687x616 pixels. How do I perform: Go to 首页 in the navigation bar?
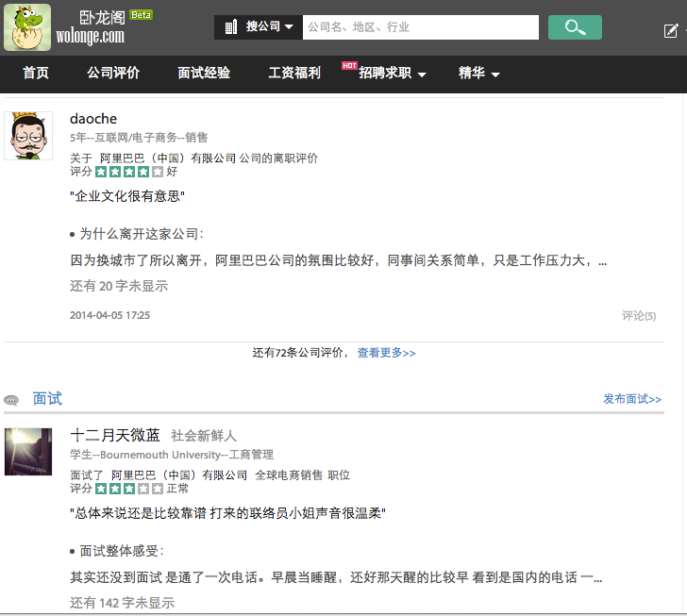coord(36,74)
